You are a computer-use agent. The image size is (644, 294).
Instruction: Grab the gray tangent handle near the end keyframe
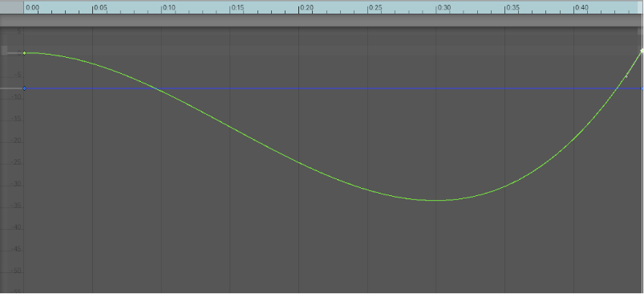[626, 76]
